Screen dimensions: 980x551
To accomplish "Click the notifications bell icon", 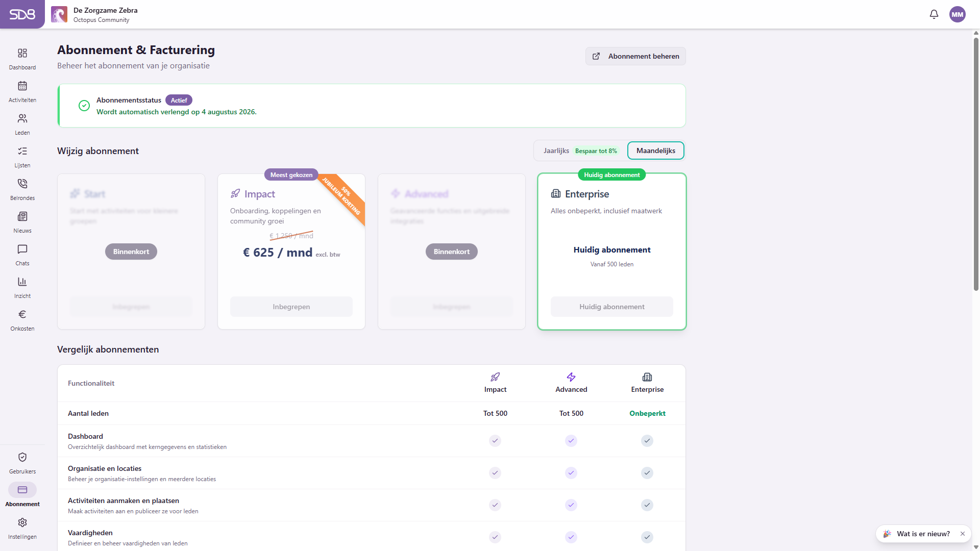I will [934, 14].
